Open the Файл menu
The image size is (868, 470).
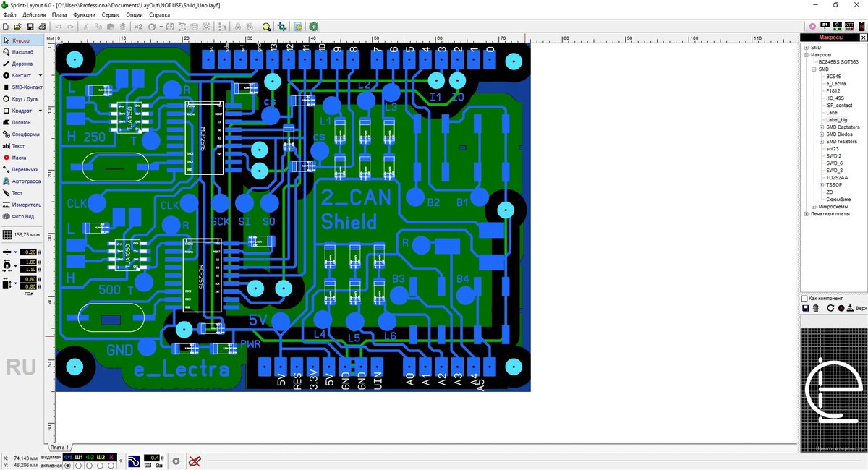point(9,14)
